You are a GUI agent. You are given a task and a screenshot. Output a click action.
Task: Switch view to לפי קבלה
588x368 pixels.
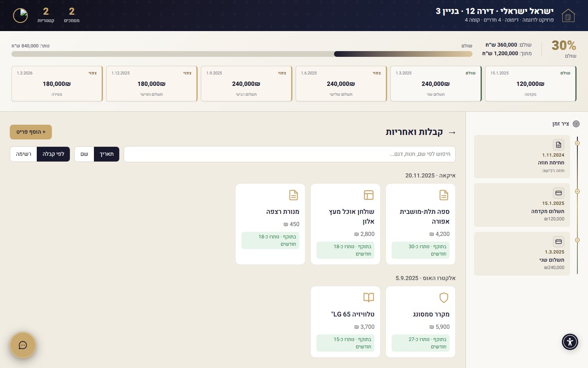(x=53, y=154)
